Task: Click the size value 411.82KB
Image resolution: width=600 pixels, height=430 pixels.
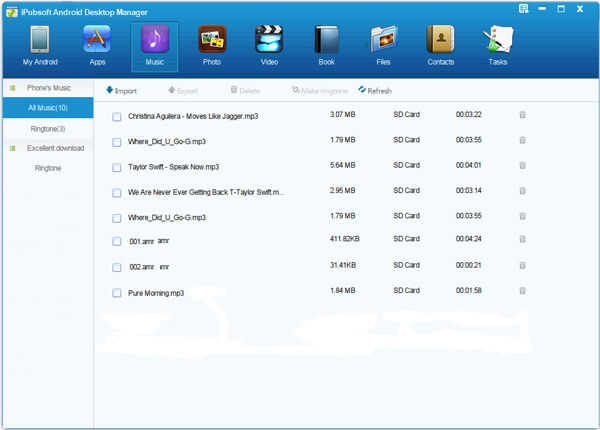Action: point(344,239)
